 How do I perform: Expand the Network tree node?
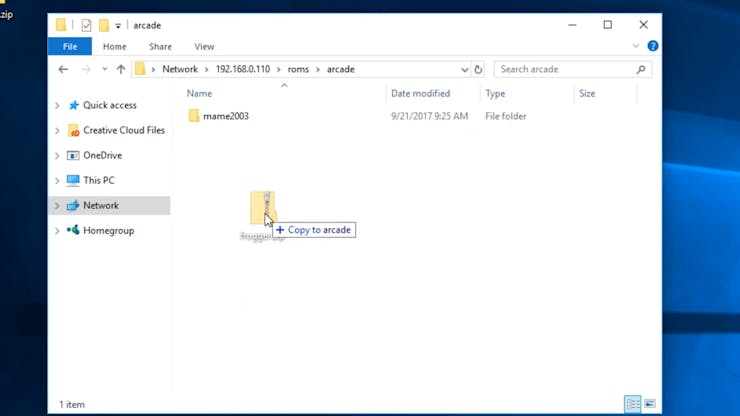click(x=57, y=205)
